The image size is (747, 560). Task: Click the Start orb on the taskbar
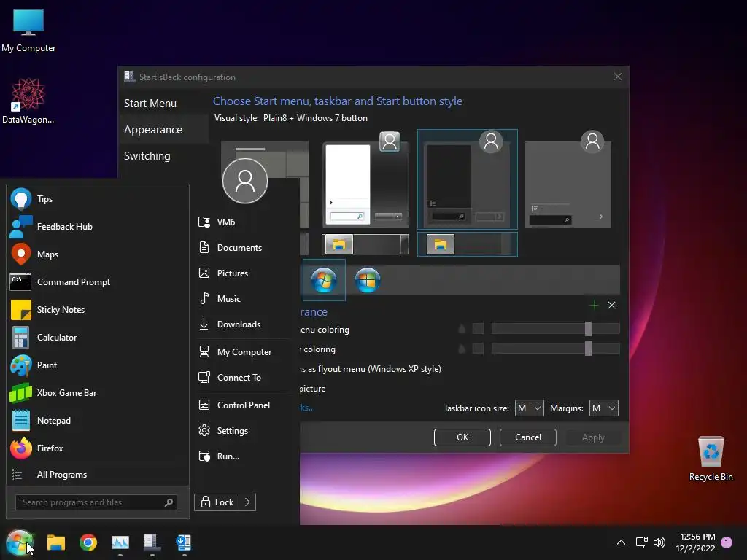pyautogui.click(x=19, y=542)
